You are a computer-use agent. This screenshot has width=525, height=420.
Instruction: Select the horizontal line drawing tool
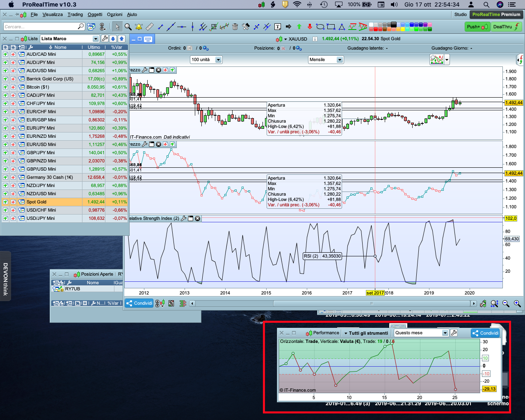182,27
